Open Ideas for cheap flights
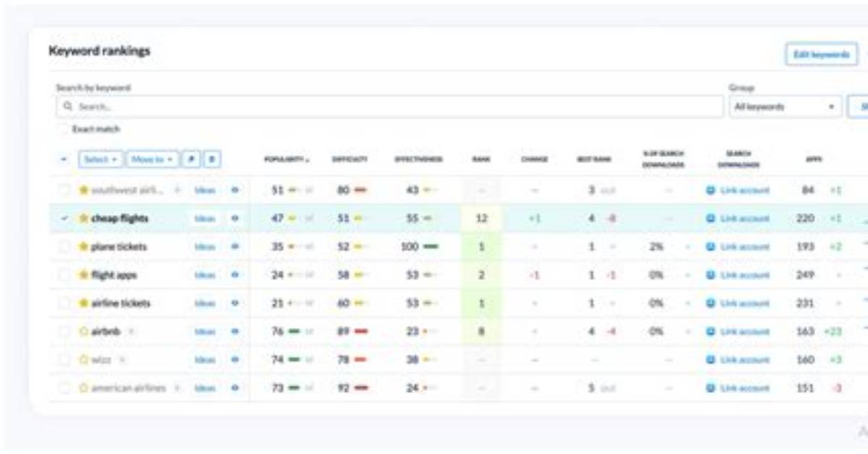This screenshot has width=868, height=454. coord(205,219)
